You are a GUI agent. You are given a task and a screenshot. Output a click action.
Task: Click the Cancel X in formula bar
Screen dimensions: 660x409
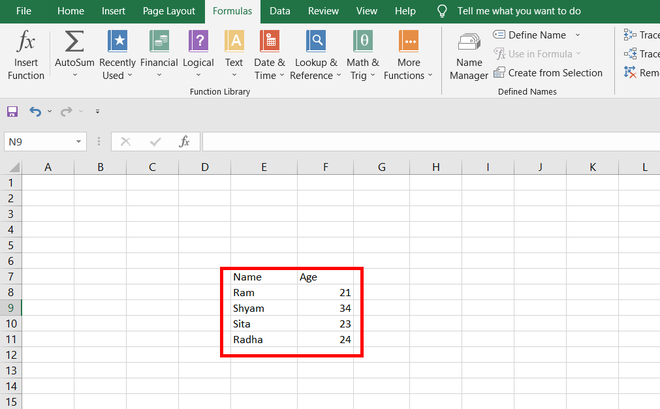(x=125, y=142)
